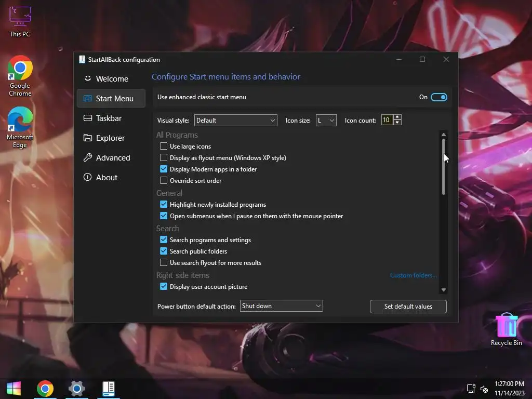This screenshot has width=532, height=399.
Task: Show the About section
Action: click(x=111, y=178)
